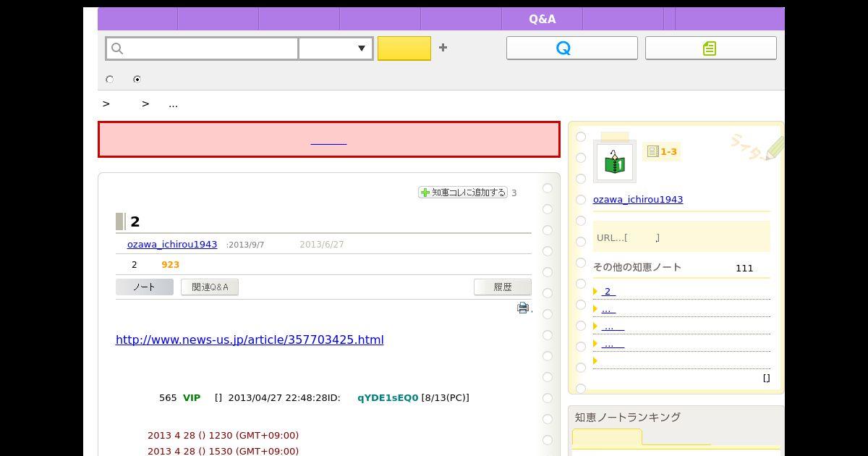The height and width of the screenshot is (456, 868).
Task: Click the green note icon button
Action: (710, 48)
